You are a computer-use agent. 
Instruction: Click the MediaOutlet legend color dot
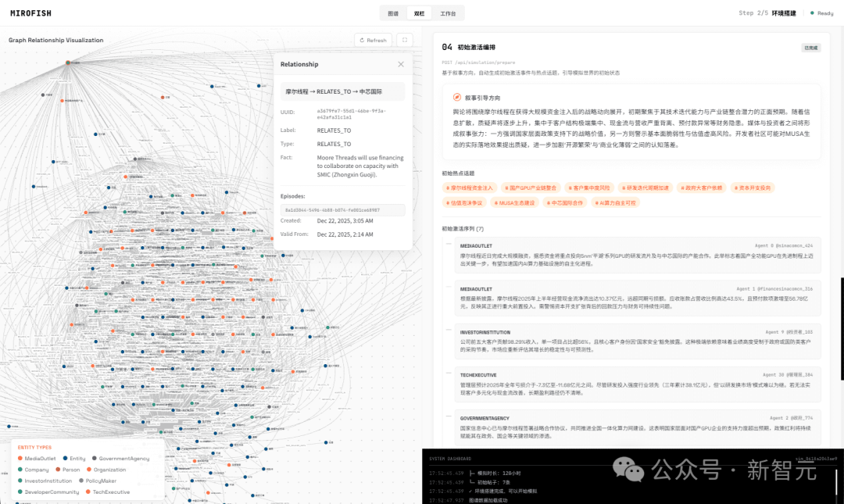point(20,458)
